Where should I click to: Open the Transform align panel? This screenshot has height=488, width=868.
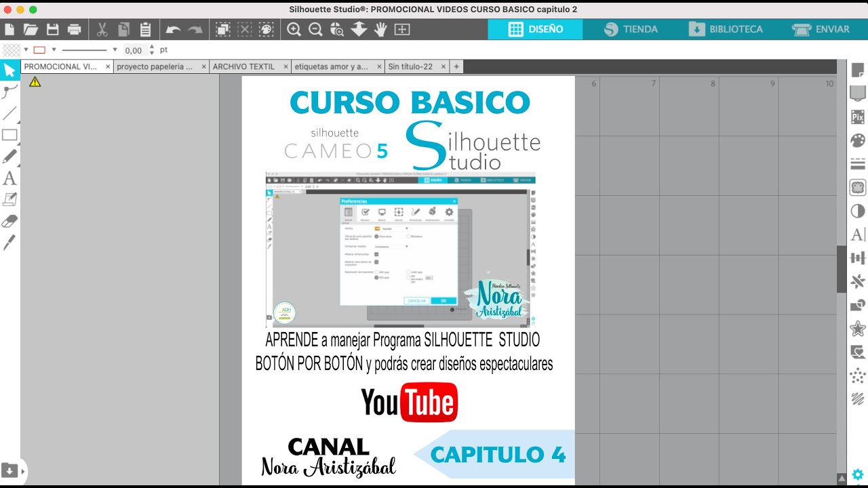858,258
